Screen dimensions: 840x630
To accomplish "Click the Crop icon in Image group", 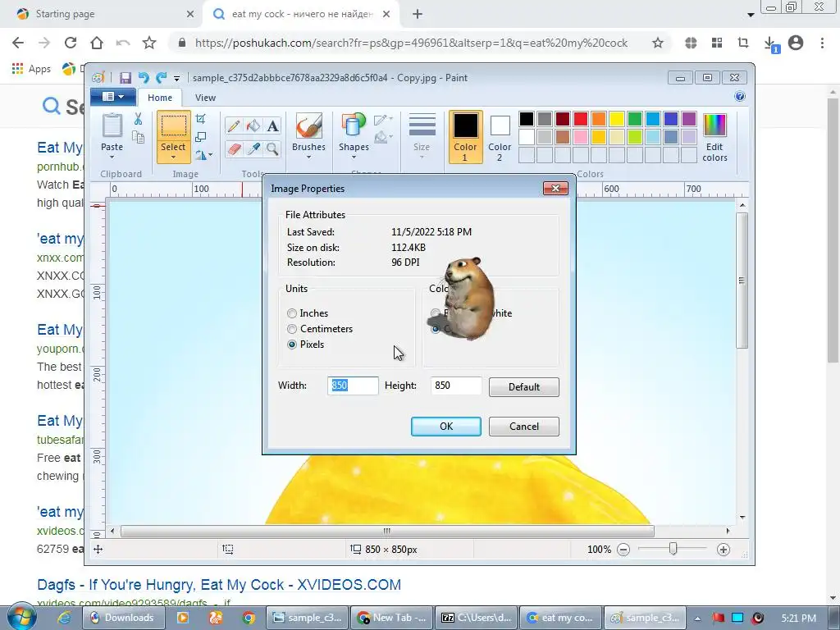I will 201,118.
